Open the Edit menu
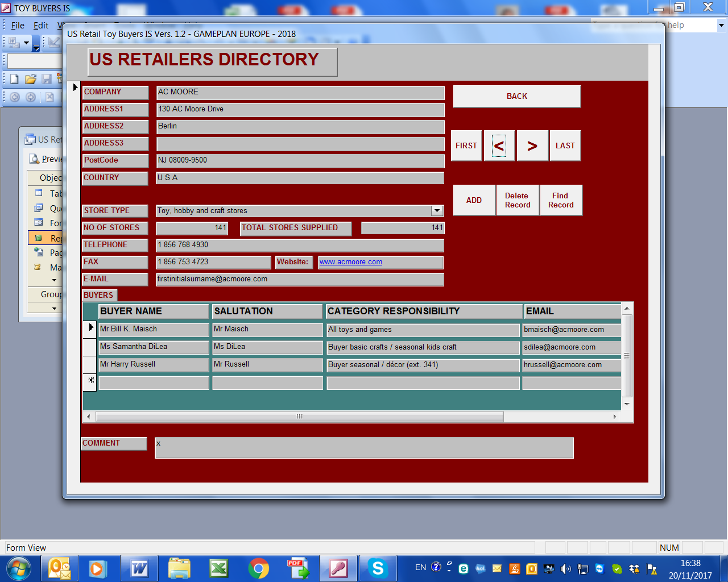Screen dimensions: 728x582 pyautogui.click(x=41, y=25)
